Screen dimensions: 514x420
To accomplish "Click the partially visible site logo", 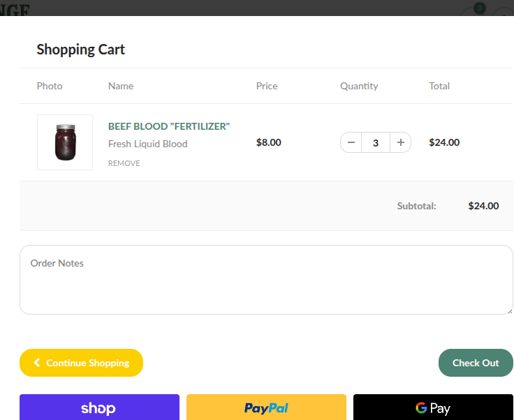I will [x=15, y=8].
